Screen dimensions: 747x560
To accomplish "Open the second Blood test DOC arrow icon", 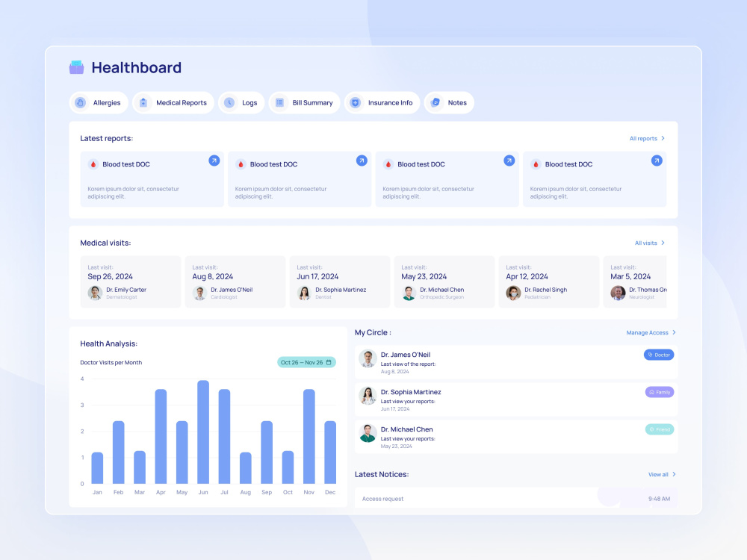I will (x=362, y=161).
